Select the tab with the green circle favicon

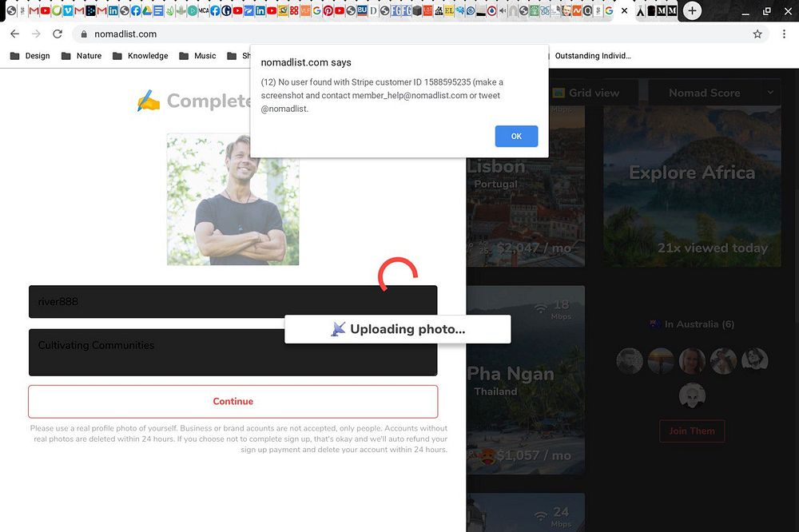coord(57,10)
